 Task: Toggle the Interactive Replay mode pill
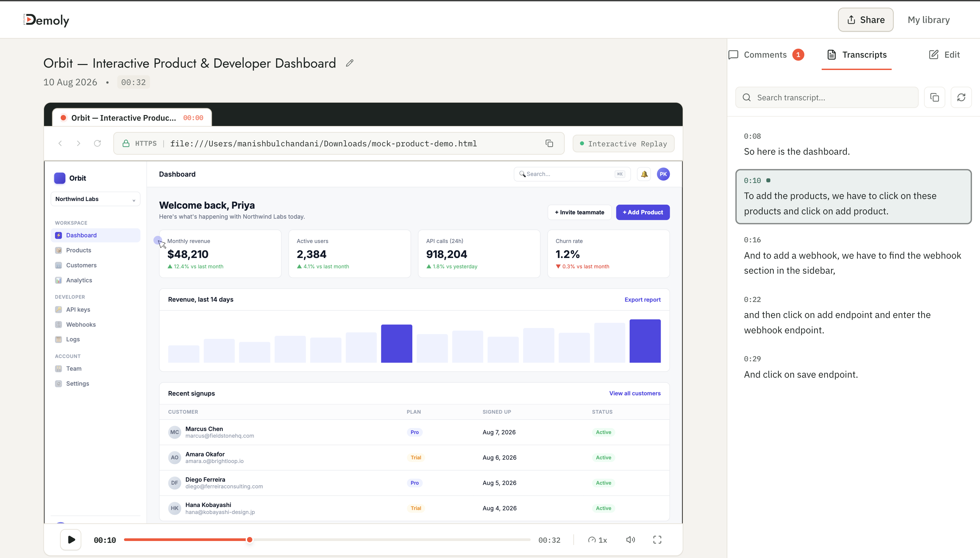click(623, 144)
